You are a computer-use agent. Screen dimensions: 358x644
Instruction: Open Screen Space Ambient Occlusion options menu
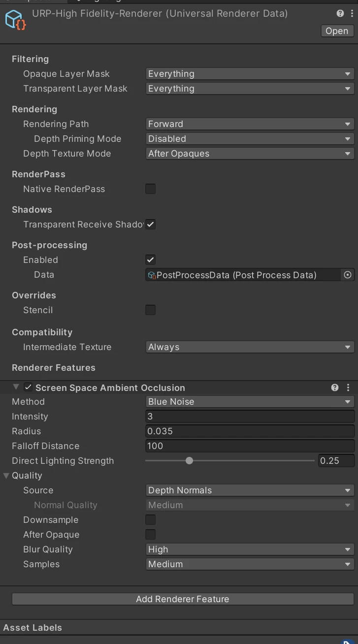click(348, 388)
